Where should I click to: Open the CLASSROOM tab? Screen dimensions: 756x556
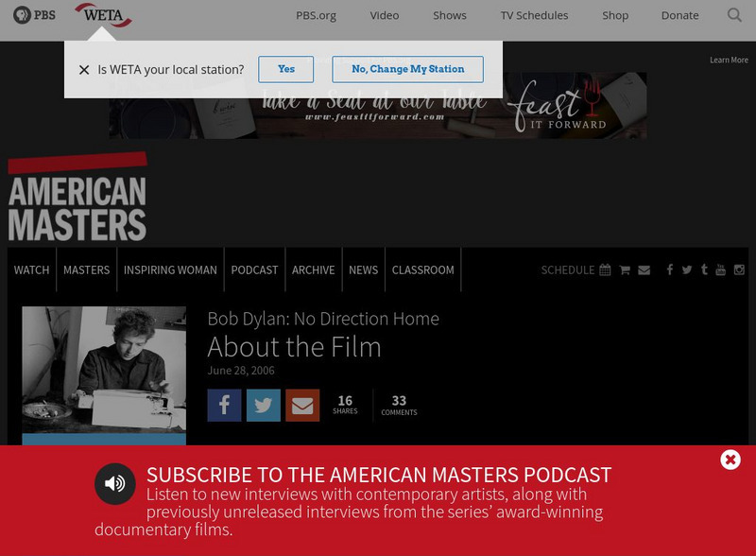point(422,269)
